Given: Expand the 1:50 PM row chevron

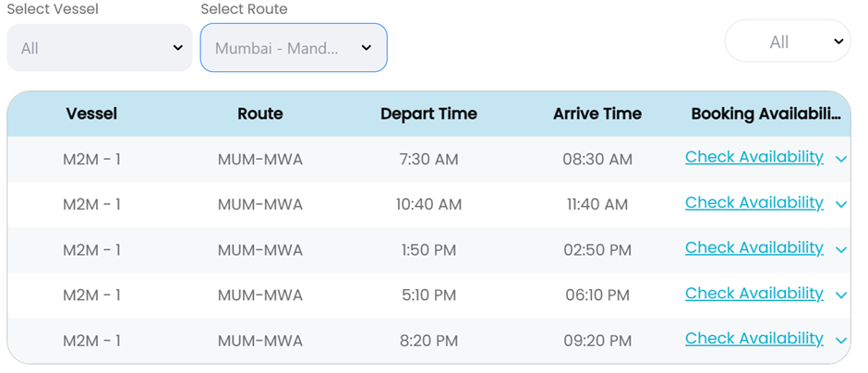Looking at the screenshot, I should [841, 250].
